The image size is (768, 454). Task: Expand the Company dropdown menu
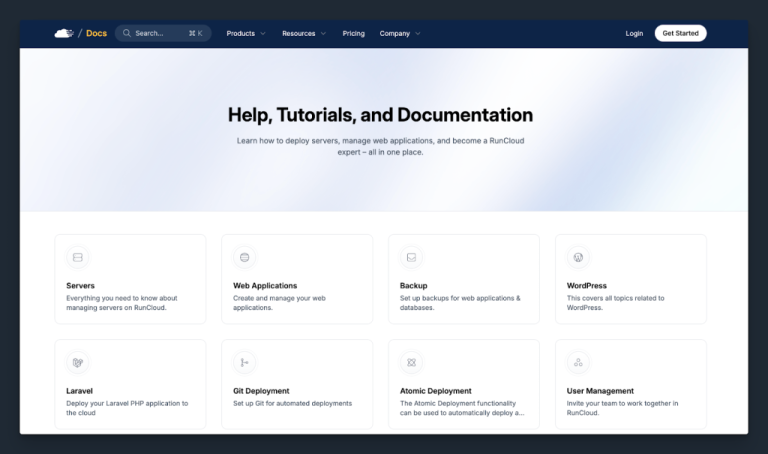click(399, 33)
